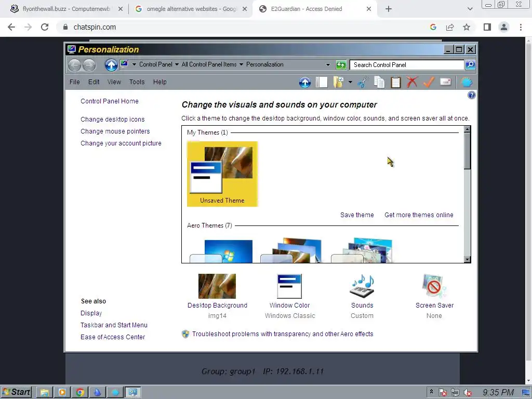
Task: Open the Display link under See also
Action: pyautogui.click(x=91, y=313)
